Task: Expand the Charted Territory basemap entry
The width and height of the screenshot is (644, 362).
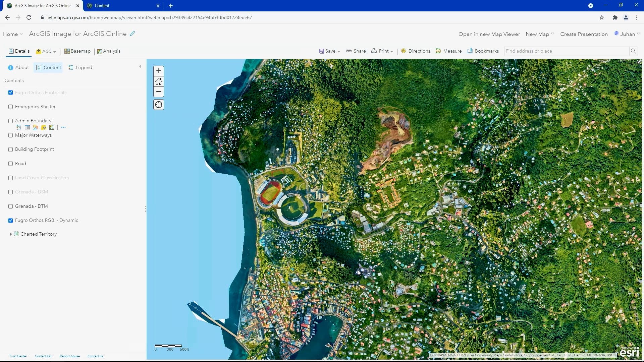Action: (x=11, y=234)
